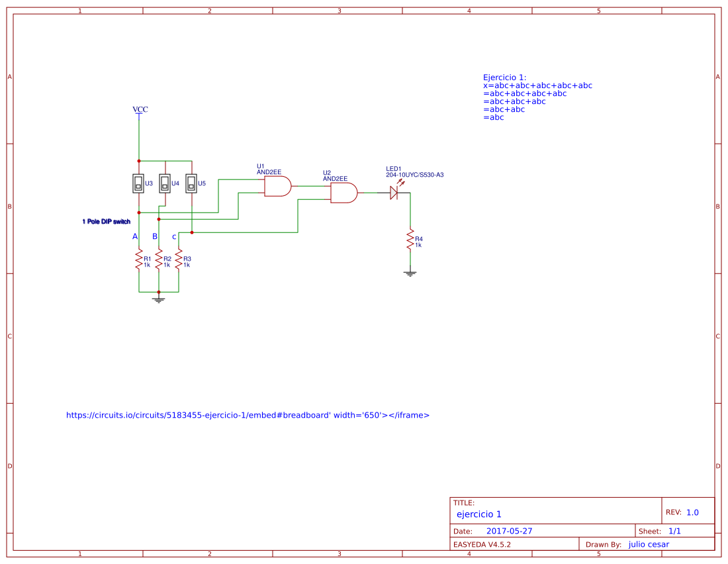The image size is (728, 564).
Task: Click the LED1 204-10UYC/S530-A3 symbol
Action: pos(394,192)
